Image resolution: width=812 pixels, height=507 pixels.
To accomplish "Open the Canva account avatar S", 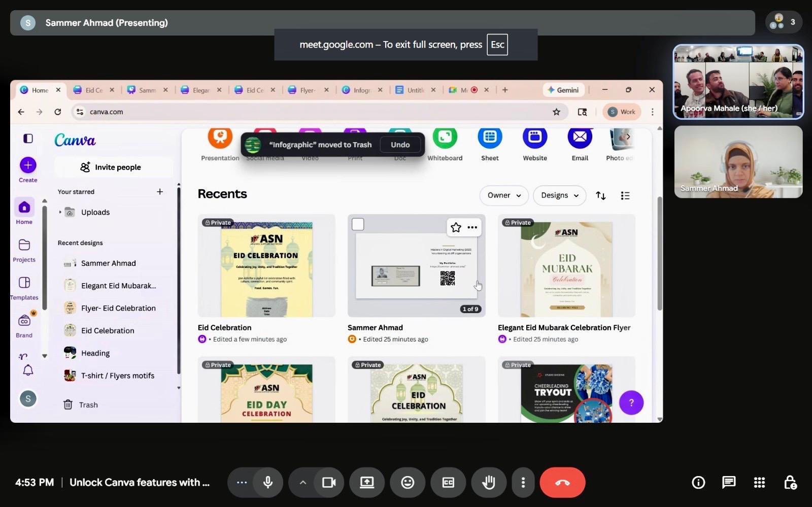I will [x=28, y=399].
